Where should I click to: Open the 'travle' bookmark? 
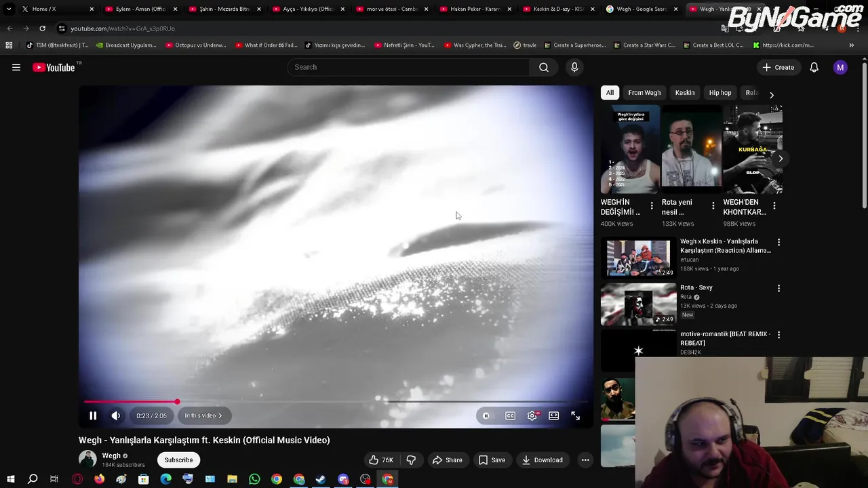pos(525,45)
